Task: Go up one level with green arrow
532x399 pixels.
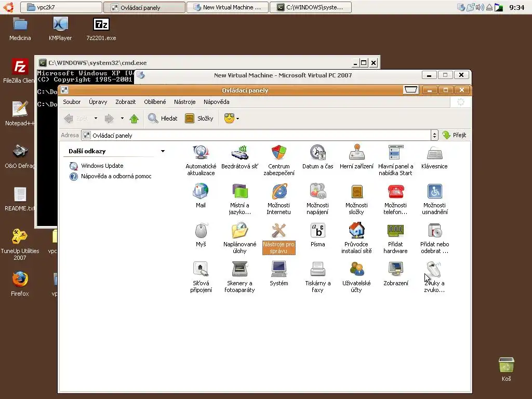Action: [x=134, y=118]
